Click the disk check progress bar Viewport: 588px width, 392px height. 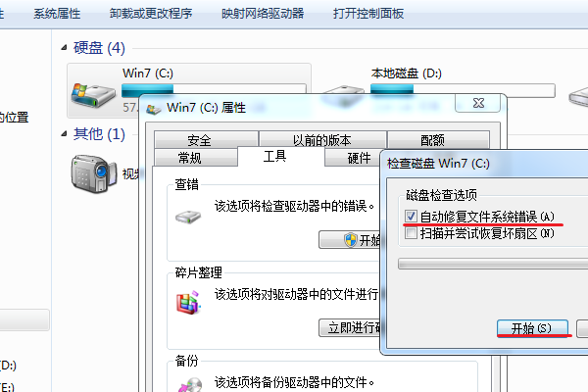click(x=493, y=264)
